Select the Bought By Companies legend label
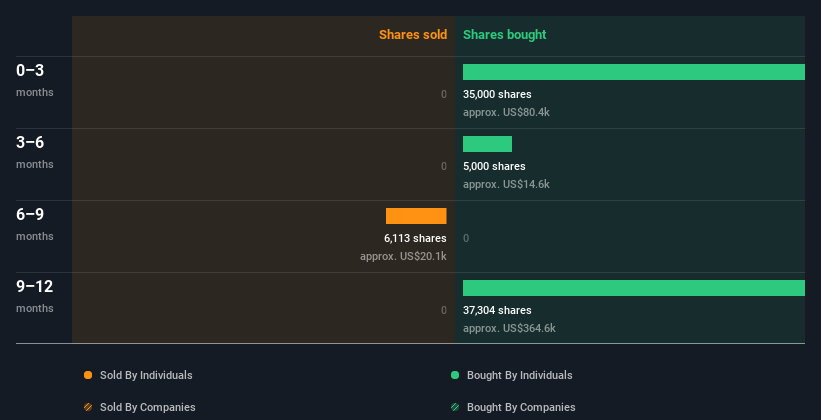821x420 pixels. point(521,407)
